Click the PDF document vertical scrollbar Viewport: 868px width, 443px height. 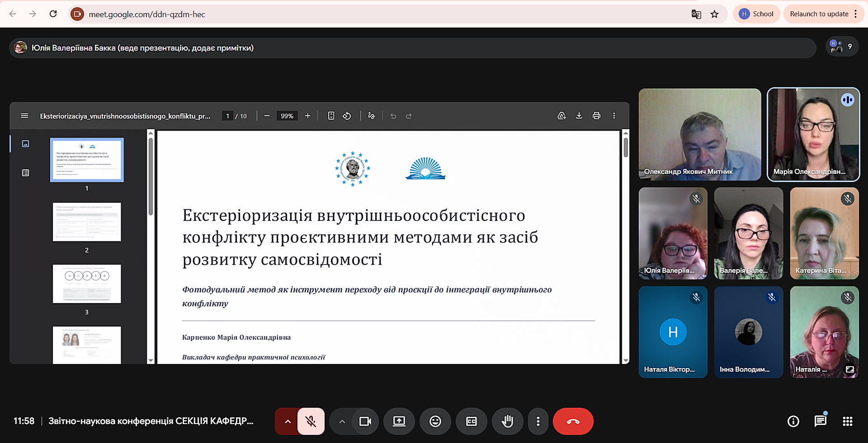626,147
